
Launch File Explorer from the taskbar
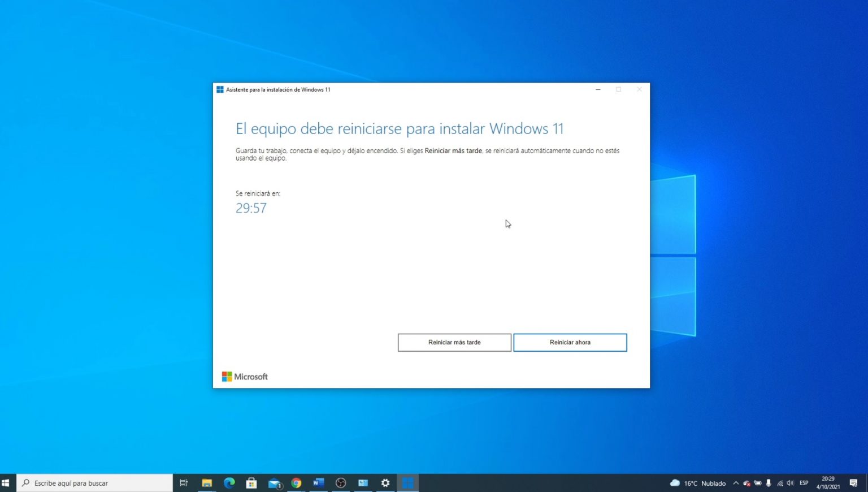click(x=207, y=483)
